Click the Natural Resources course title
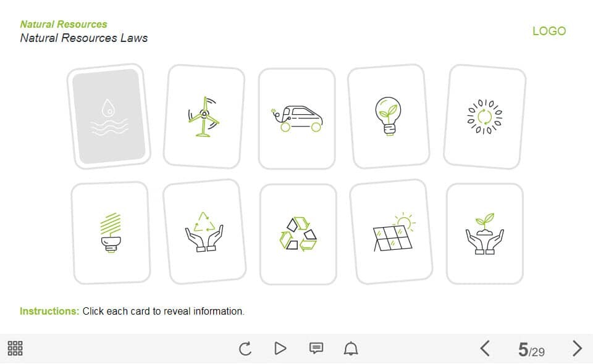This screenshot has width=593, height=364. [x=64, y=24]
